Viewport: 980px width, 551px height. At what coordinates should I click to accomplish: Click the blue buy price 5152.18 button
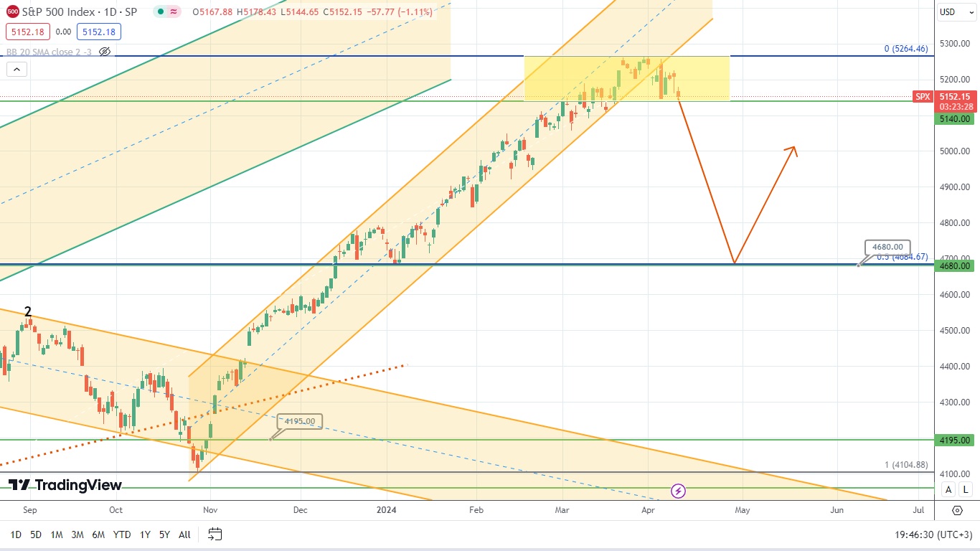(x=100, y=32)
